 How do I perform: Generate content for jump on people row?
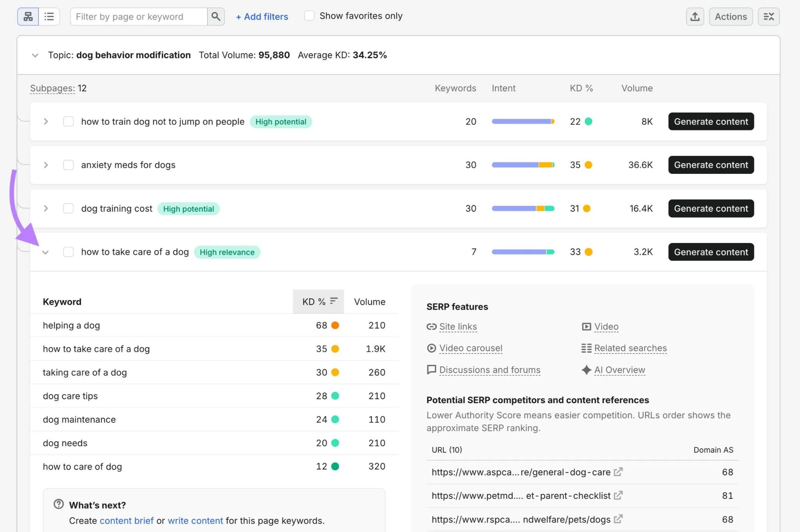(x=711, y=121)
